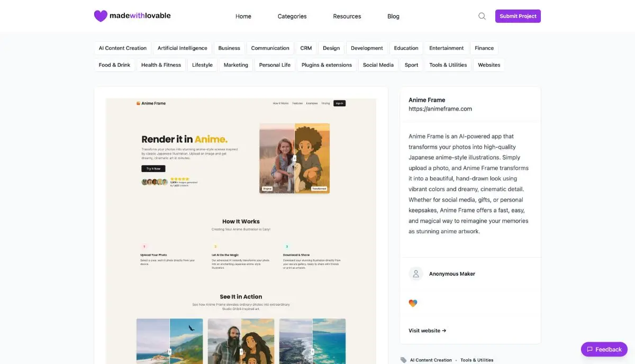Filter by the Health & Fitness category
Viewport: 635px width, 364px height.
pos(161,65)
